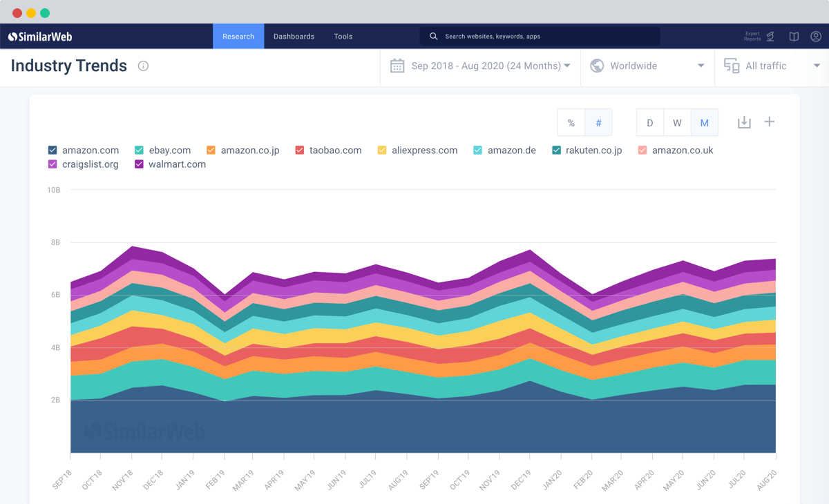Toggle the aliexpress.com checkbox

click(382, 150)
